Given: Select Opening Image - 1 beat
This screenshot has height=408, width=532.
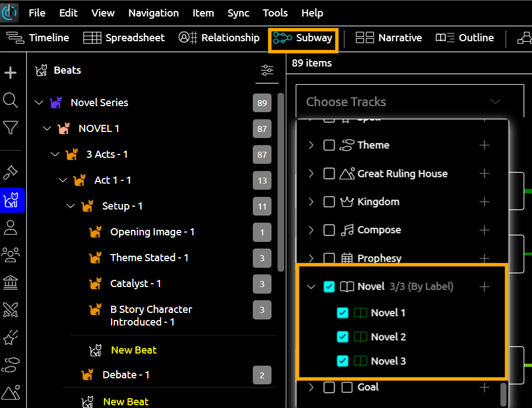Looking at the screenshot, I should pos(152,232).
